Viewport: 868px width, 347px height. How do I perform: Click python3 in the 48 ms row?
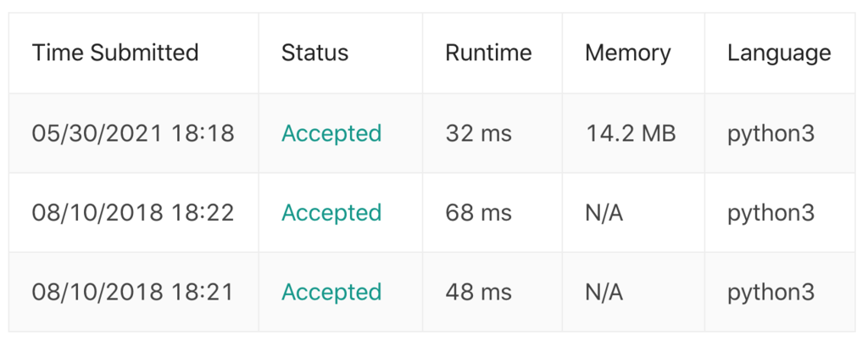[x=771, y=294]
